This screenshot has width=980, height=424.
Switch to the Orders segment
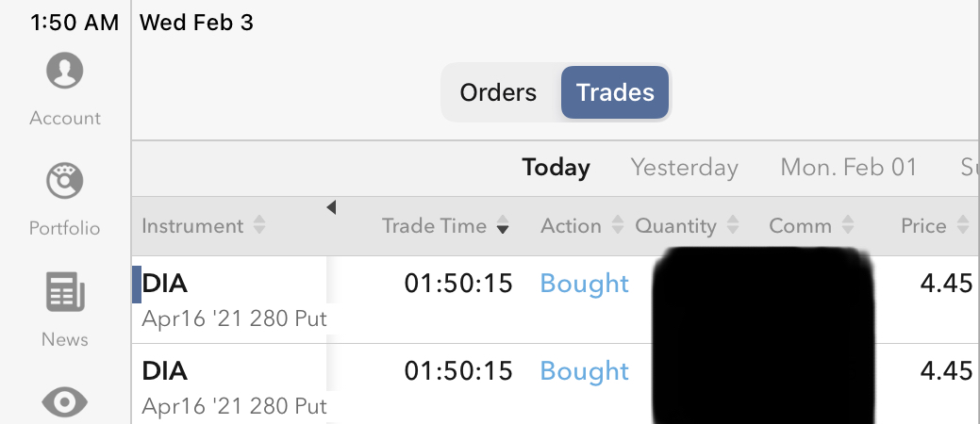pos(498,92)
